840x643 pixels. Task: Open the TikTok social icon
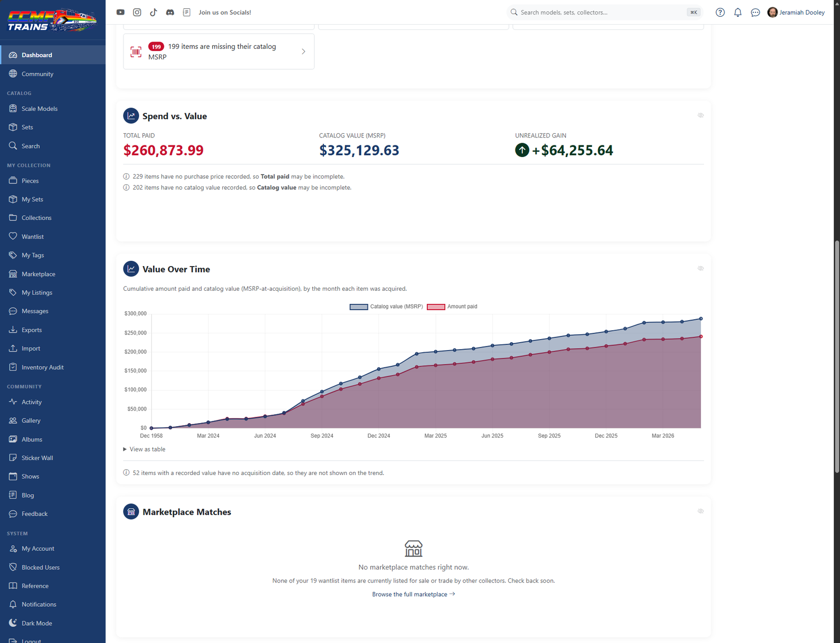pos(153,12)
